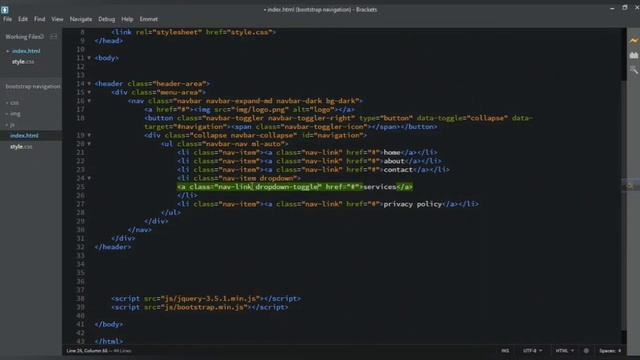This screenshot has height=360, width=640.
Task: Collapse the ul block at line 20
Action: (89, 144)
